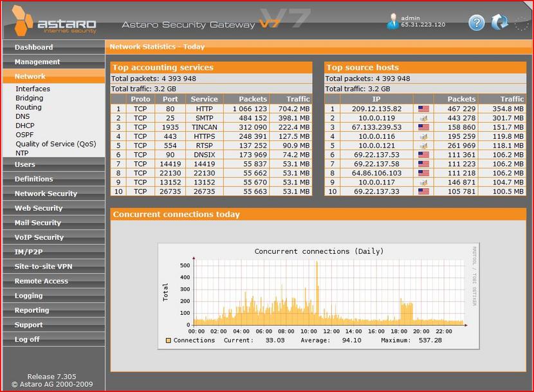Go to the DHCP page

pos(25,125)
